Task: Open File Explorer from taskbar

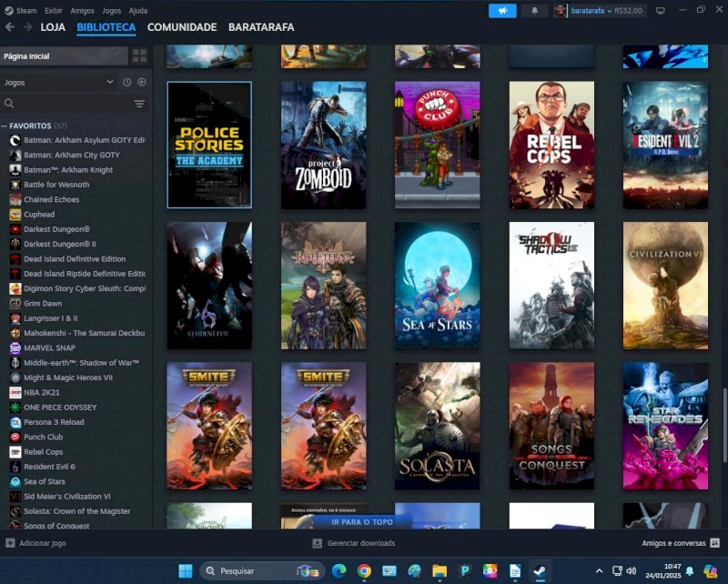Action: click(x=440, y=570)
